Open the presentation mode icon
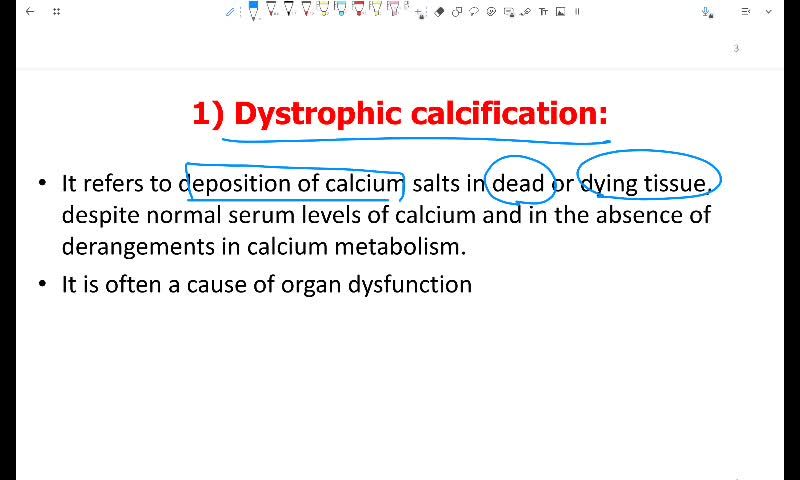This screenshot has width=800, height=480. [x=509, y=12]
